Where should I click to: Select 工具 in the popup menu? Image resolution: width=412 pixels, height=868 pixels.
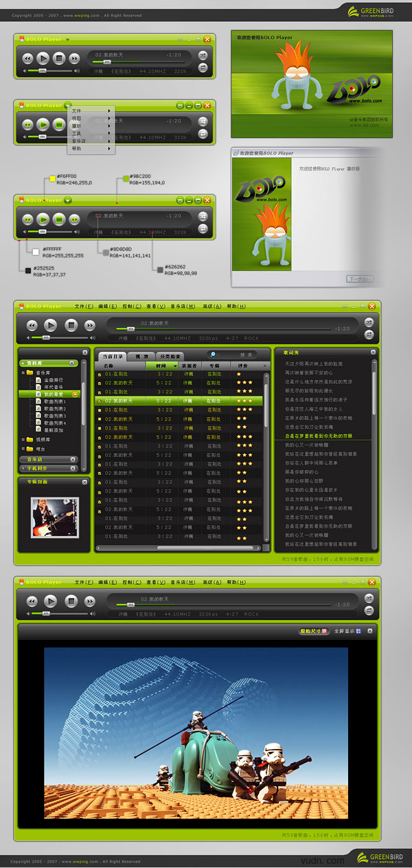coord(91,133)
